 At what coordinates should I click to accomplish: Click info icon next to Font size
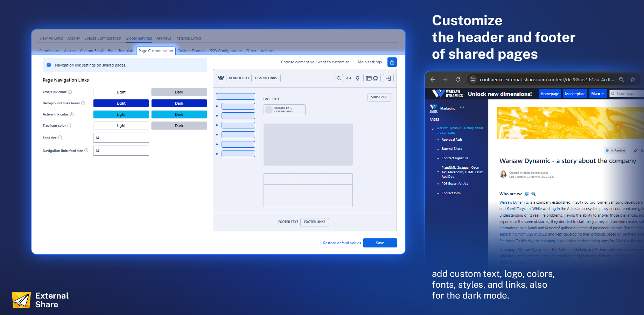[60, 138]
